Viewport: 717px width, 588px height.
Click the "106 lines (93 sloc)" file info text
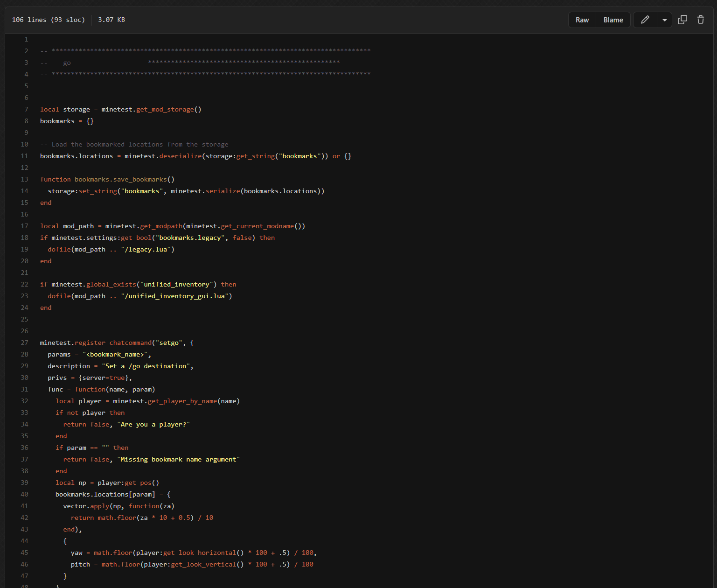pos(49,20)
